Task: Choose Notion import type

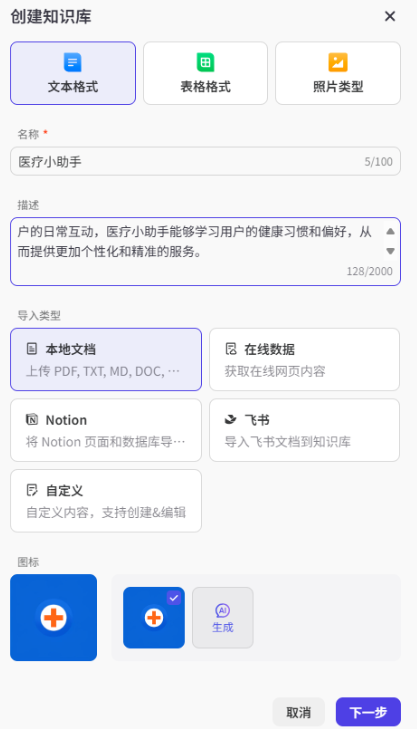Action: tap(106, 430)
